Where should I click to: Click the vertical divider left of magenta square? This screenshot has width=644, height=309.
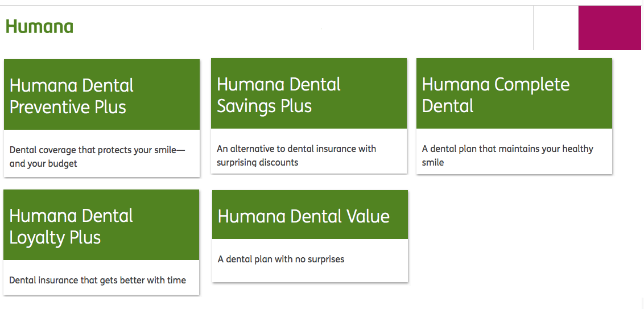point(533,28)
